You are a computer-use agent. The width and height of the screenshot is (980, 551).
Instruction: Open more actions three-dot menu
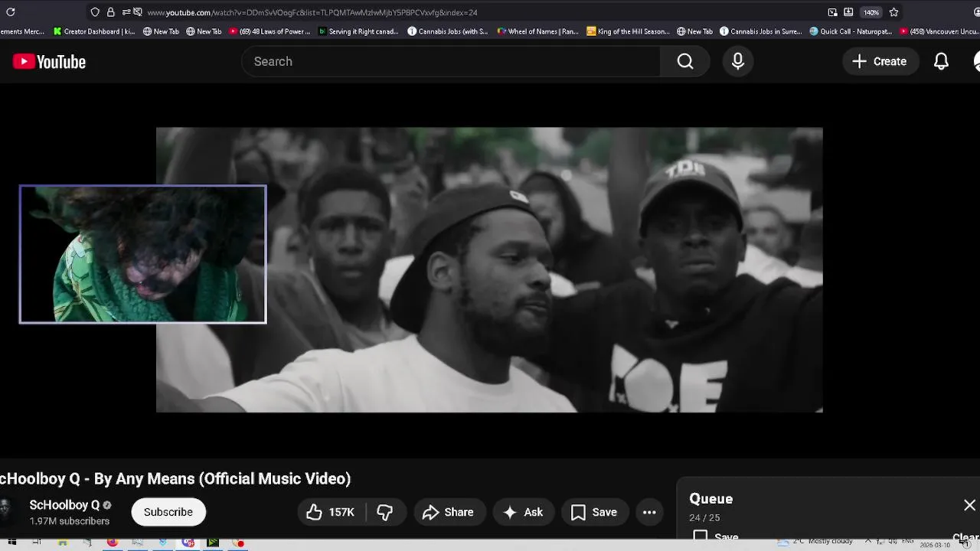649,512
